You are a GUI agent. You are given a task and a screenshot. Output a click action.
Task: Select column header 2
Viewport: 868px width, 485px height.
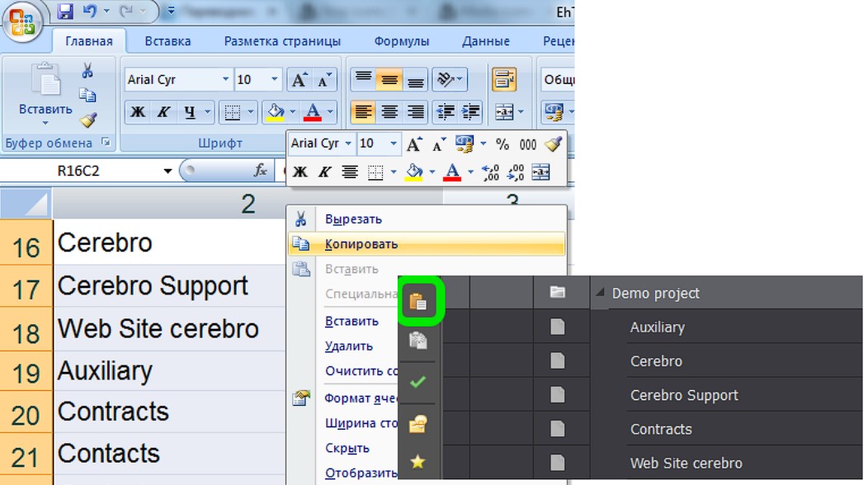pyautogui.click(x=248, y=204)
